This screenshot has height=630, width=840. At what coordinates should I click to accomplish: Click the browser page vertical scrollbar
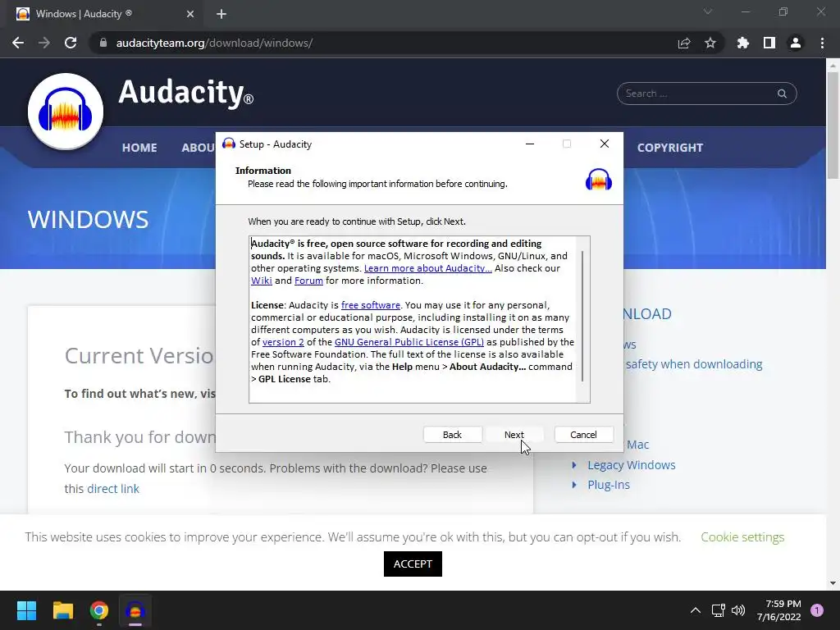pyautogui.click(x=833, y=125)
